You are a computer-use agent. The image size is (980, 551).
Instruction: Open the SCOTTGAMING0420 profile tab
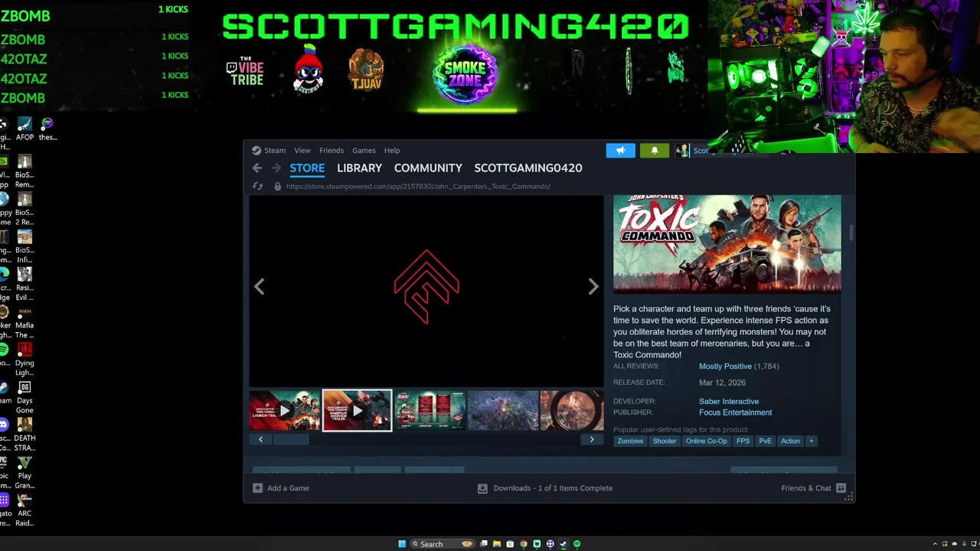[x=528, y=168]
